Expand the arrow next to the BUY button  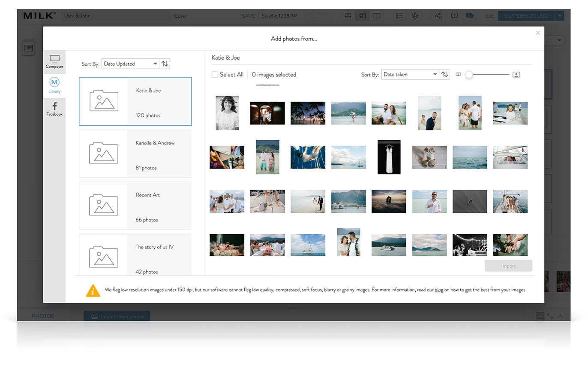[560, 16]
